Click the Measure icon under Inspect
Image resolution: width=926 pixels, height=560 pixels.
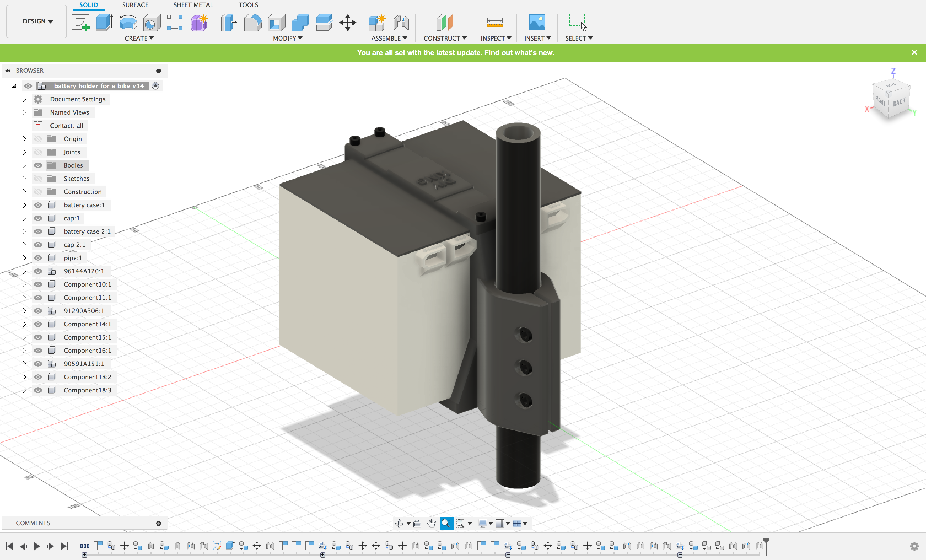point(495,23)
